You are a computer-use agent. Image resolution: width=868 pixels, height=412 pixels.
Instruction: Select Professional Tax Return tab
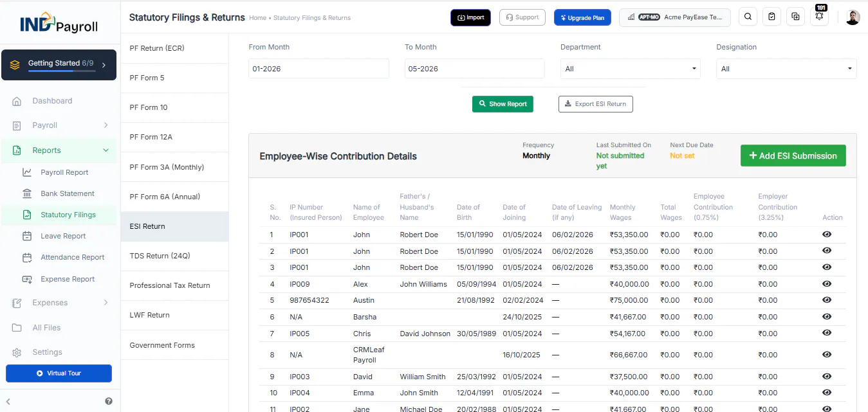[x=174, y=285]
